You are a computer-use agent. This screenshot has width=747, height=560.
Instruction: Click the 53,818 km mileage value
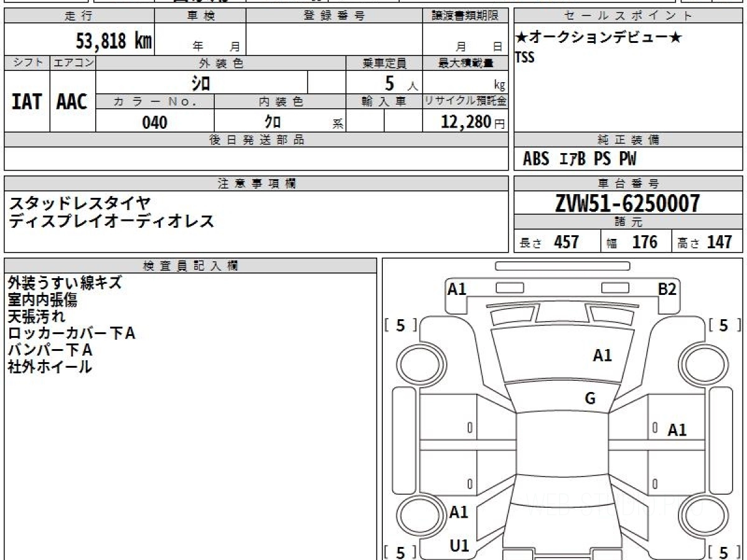pyautogui.click(x=114, y=41)
